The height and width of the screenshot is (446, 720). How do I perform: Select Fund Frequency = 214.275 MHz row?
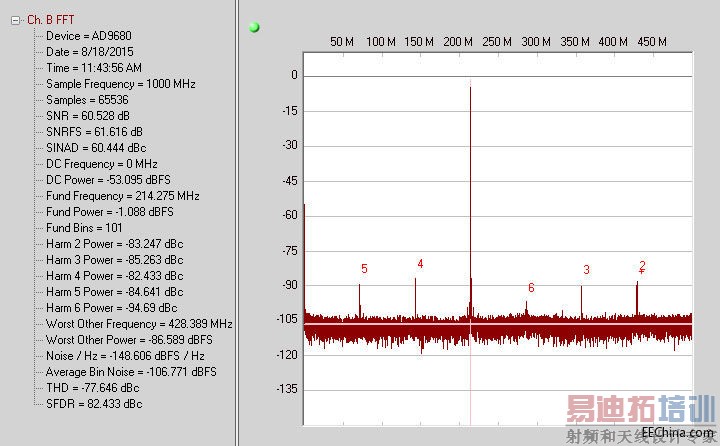(123, 196)
